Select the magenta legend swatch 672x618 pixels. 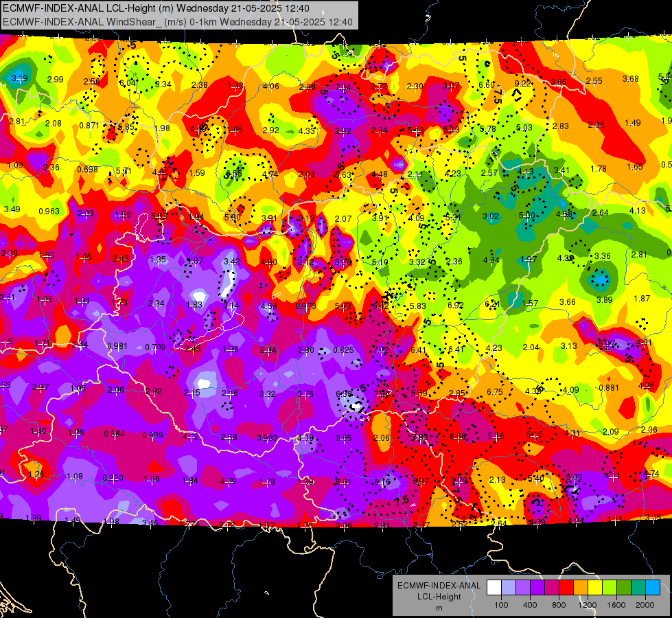coord(552,588)
